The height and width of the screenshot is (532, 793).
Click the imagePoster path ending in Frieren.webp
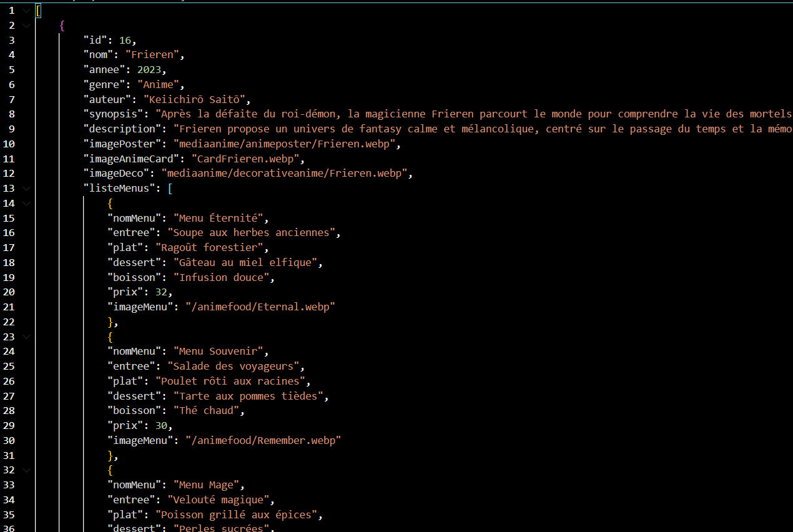pos(284,144)
